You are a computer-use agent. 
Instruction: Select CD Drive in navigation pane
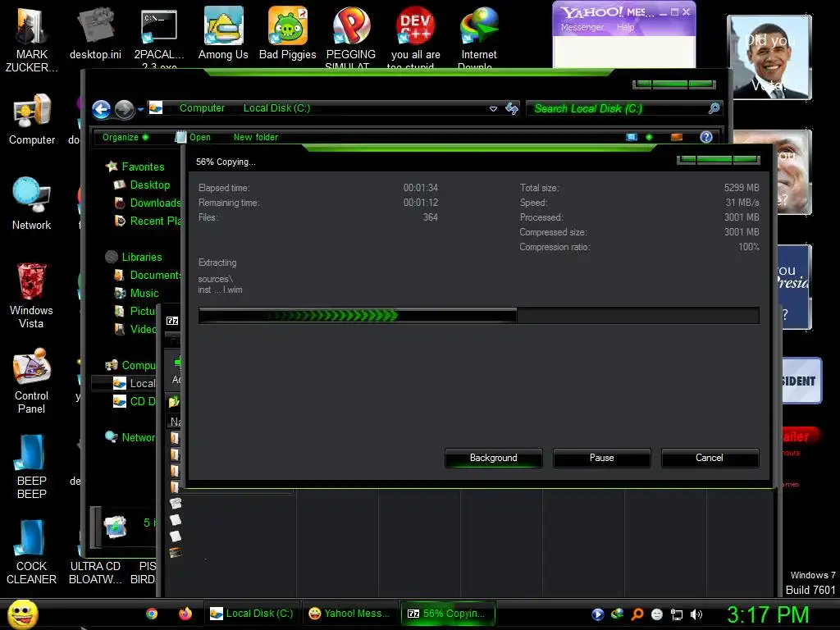click(135, 401)
